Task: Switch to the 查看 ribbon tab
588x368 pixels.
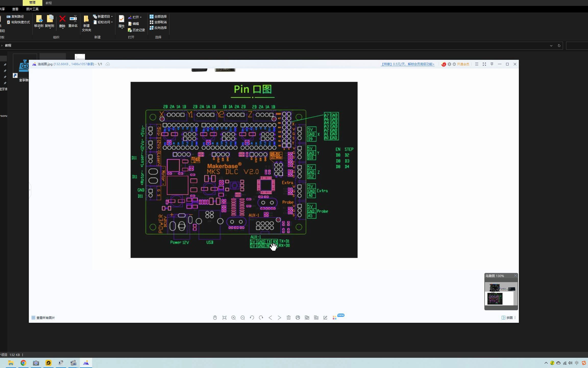Action: click(15, 9)
